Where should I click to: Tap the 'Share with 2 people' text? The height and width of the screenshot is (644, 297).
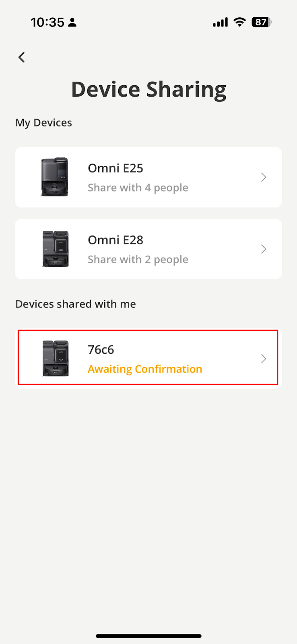tap(138, 260)
